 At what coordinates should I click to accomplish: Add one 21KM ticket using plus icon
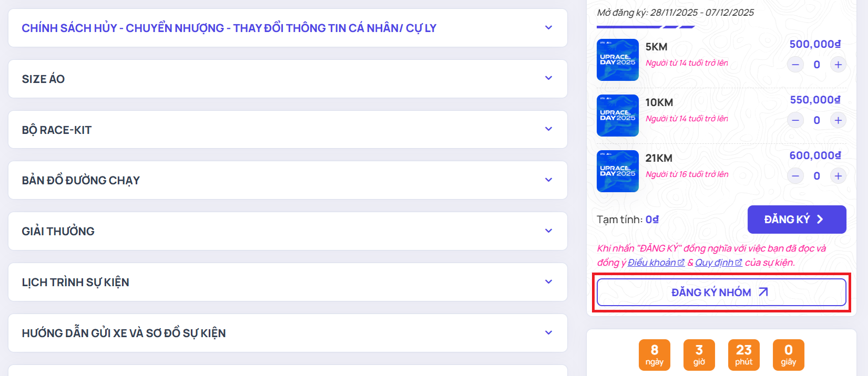(838, 176)
